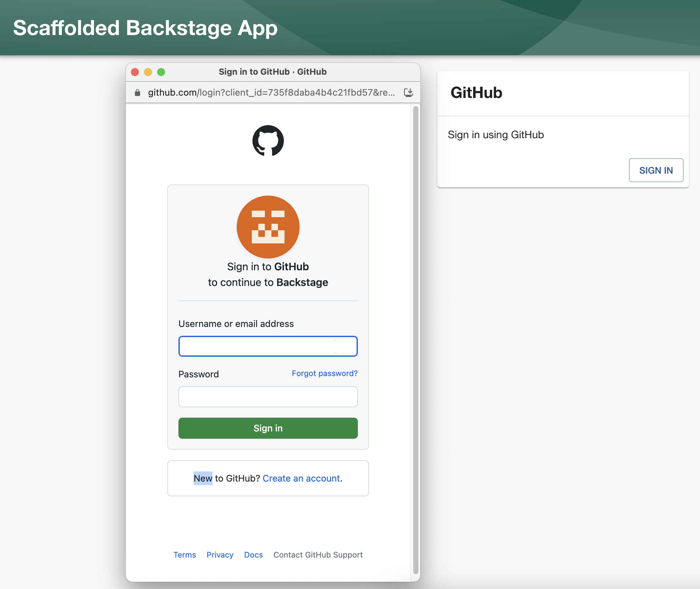Open the Privacy footer link
The height and width of the screenshot is (589, 700).
point(220,555)
